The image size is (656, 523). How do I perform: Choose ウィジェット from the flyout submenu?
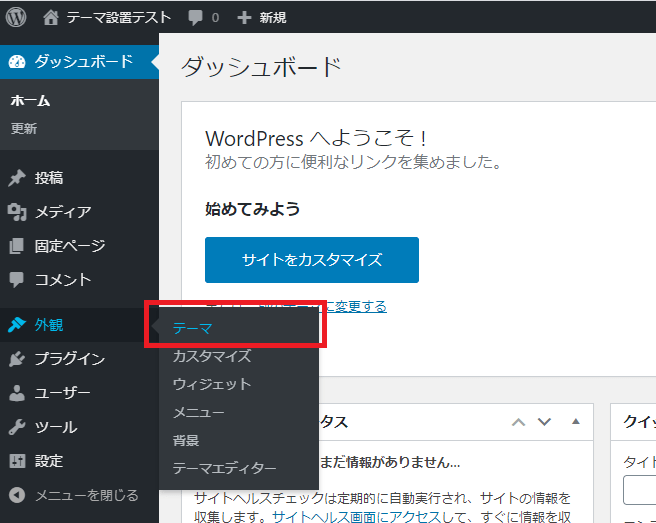(211, 384)
